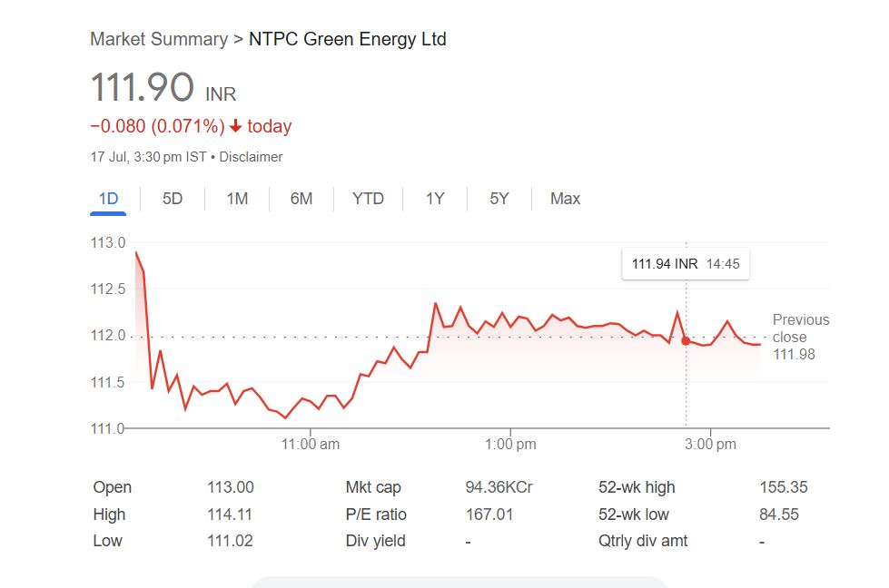Select the YTD range tab
This screenshot has width=889, height=588.
click(368, 199)
